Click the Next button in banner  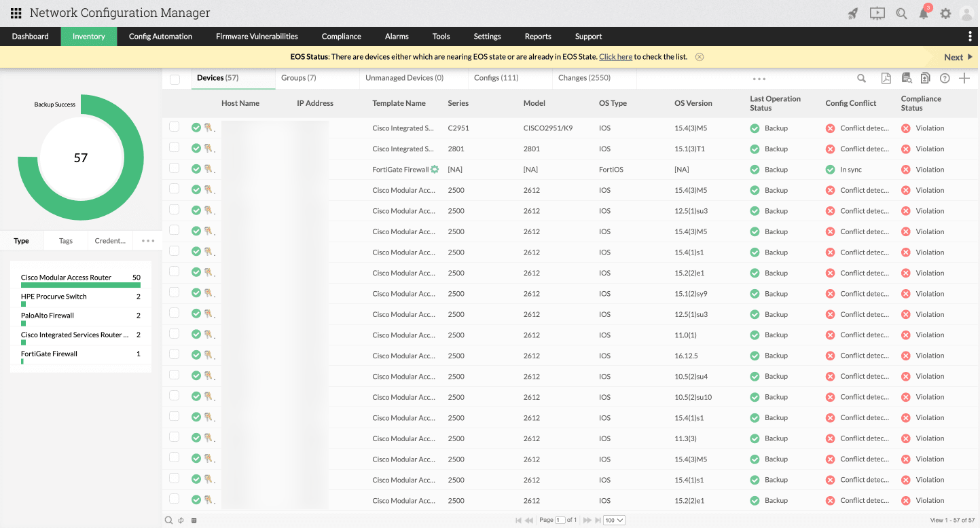(958, 57)
